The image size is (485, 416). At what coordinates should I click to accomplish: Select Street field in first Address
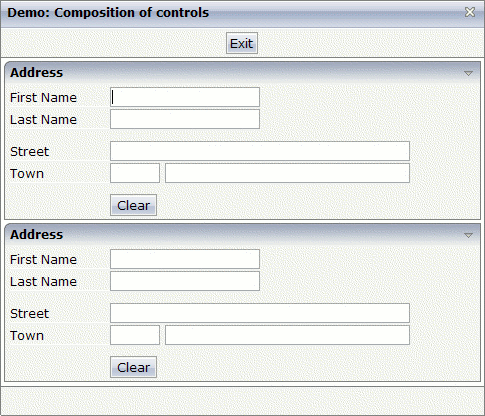(x=260, y=151)
